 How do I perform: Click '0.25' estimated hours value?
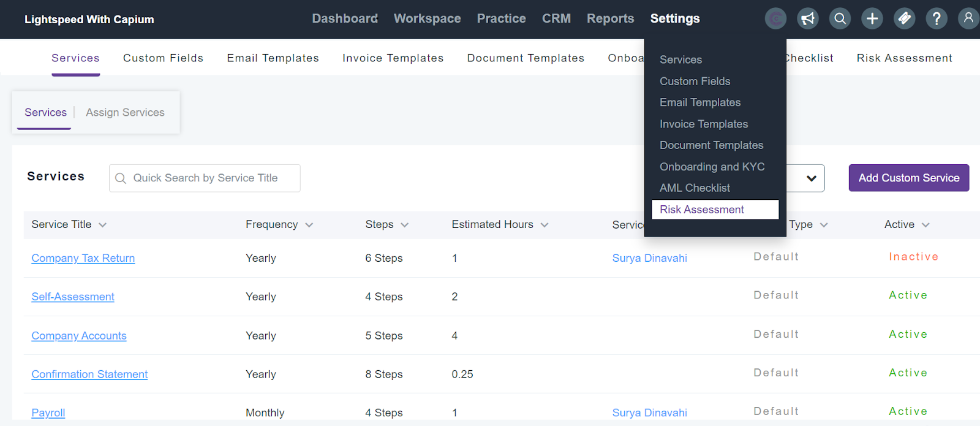click(462, 375)
